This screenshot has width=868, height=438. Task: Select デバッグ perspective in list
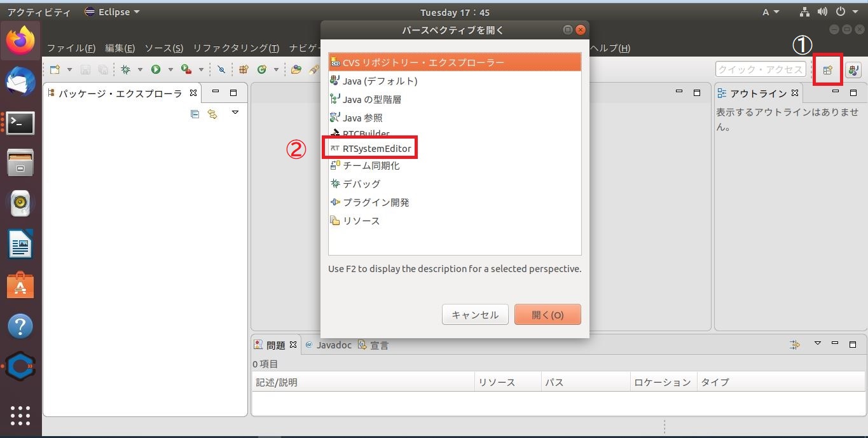455,184
